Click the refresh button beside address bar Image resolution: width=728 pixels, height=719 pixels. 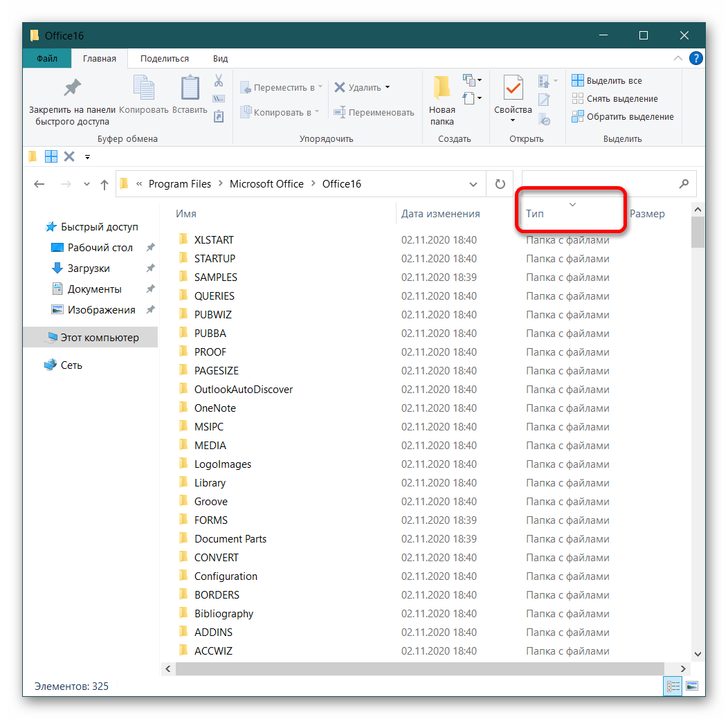click(500, 184)
